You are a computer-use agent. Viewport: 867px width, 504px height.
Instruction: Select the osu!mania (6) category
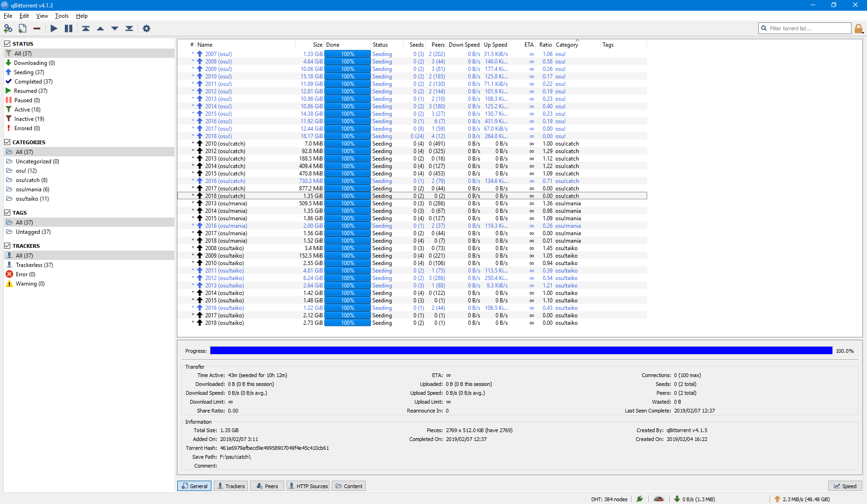click(x=89, y=189)
